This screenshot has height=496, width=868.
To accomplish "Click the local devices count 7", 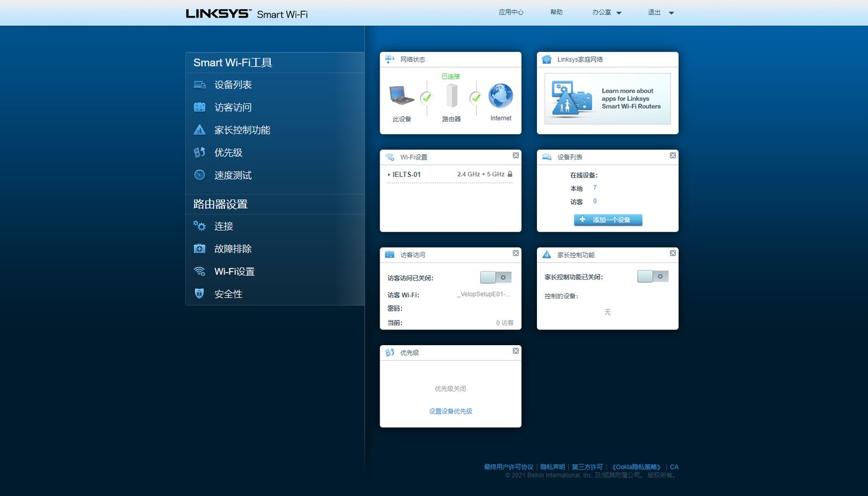I will [x=595, y=188].
